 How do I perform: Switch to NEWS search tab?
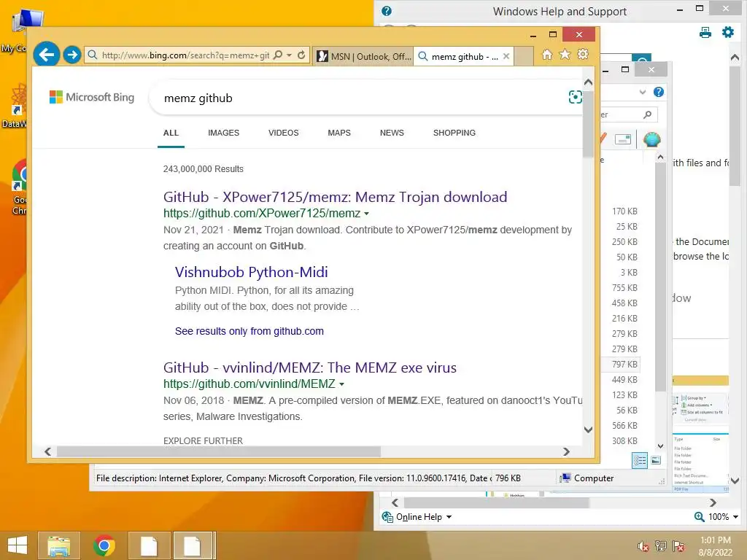pos(392,133)
